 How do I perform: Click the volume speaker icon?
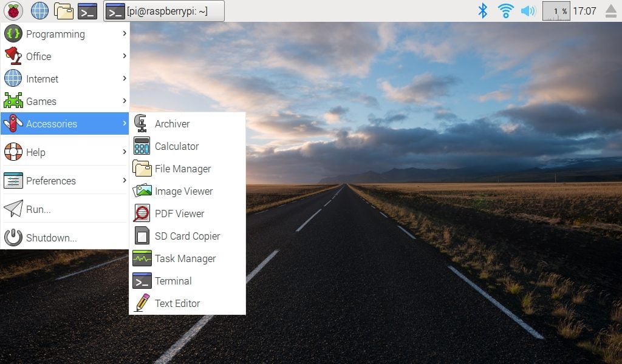click(x=528, y=11)
